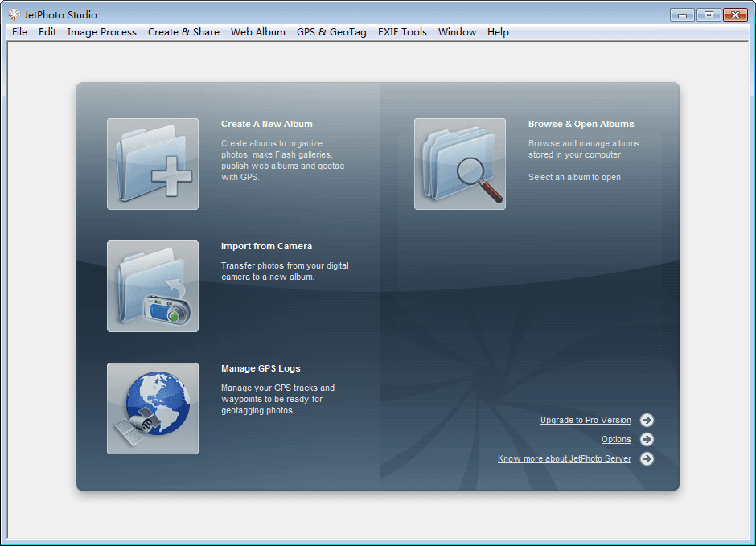
Task: Follow the Upgrade to Pro Version link
Action: pos(585,421)
